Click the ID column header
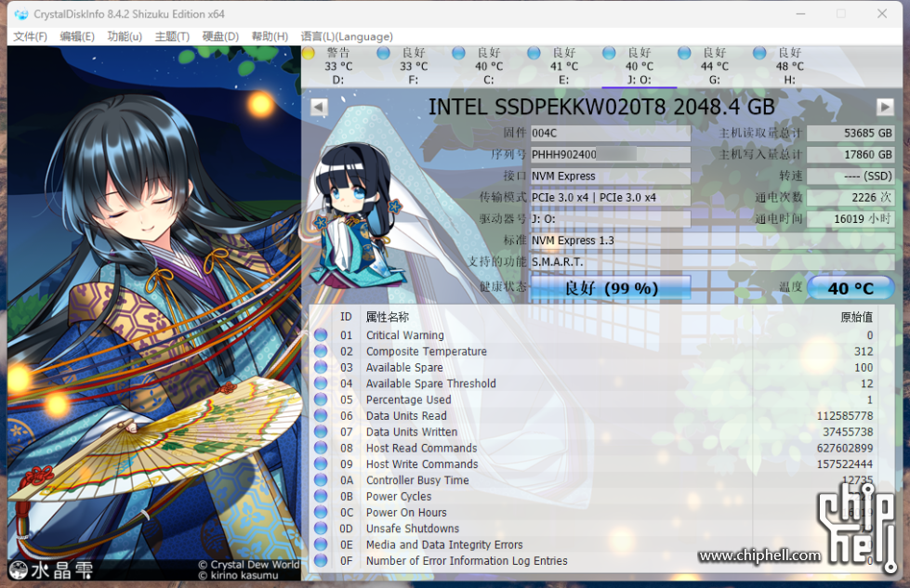The image size is (910, 588). 346,317
